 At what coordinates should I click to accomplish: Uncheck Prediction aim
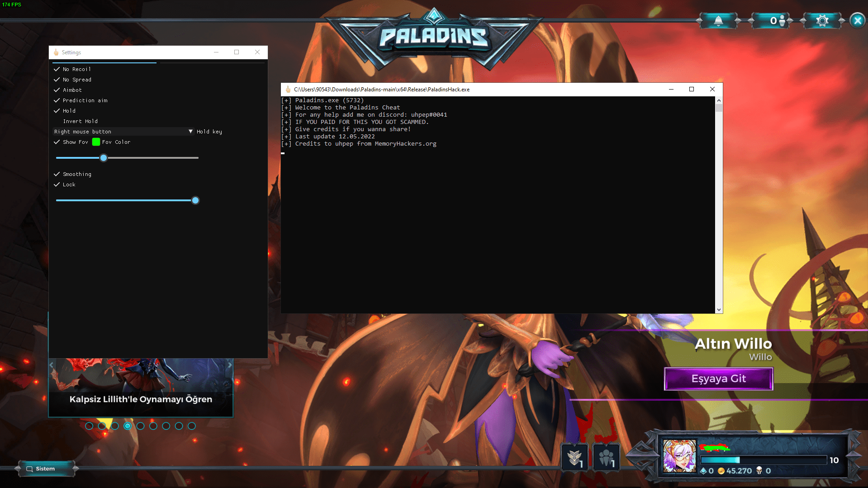click(57, 100)
